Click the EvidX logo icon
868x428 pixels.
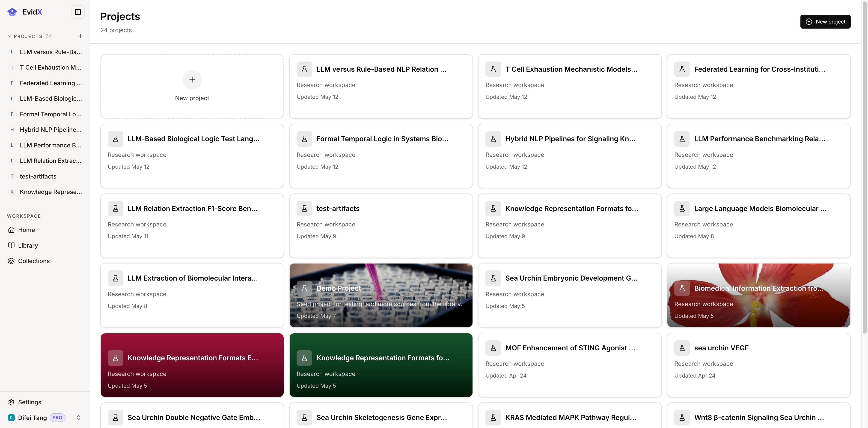tap(12, 12)
